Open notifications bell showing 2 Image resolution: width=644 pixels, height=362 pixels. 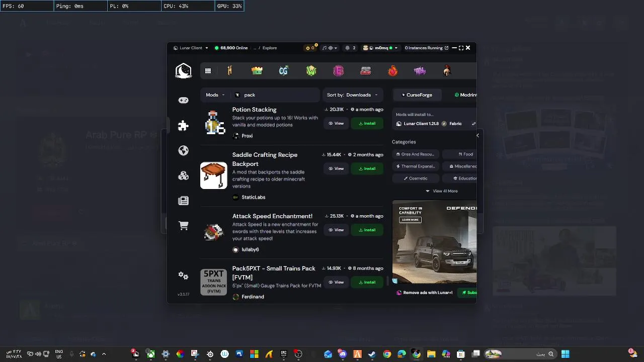[x=350, y=48]
